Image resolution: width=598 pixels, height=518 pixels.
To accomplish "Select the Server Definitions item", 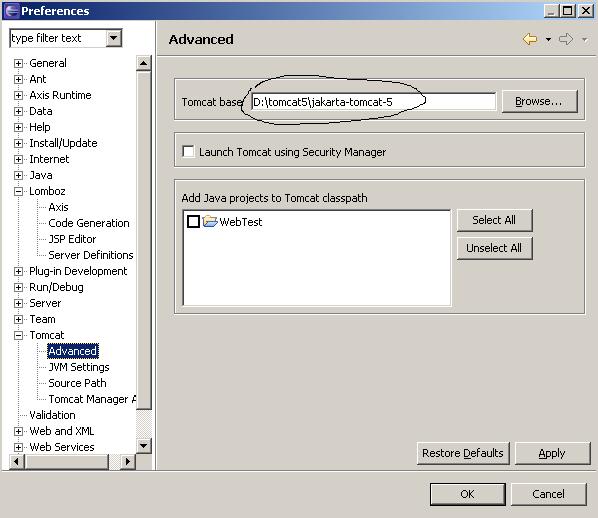I will click(x=91, y=255).
